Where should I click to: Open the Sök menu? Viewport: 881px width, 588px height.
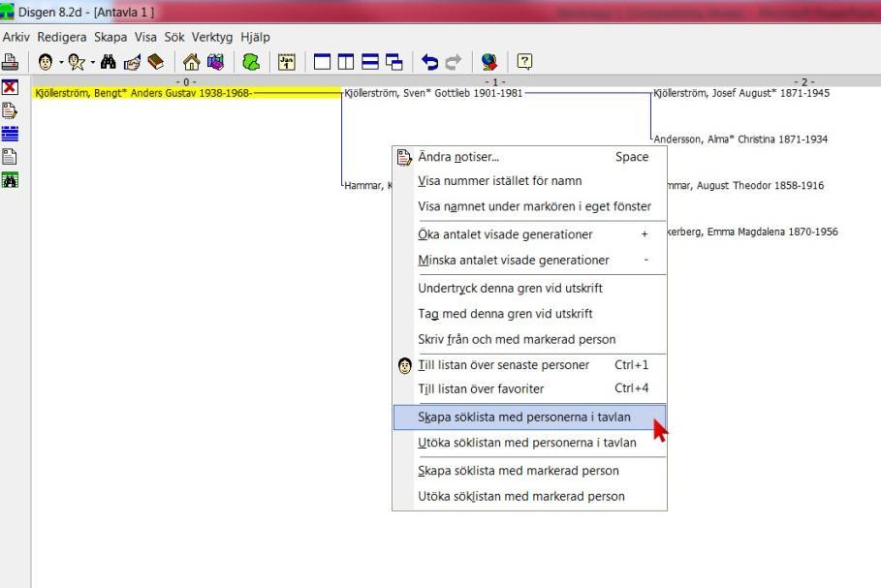174,37
